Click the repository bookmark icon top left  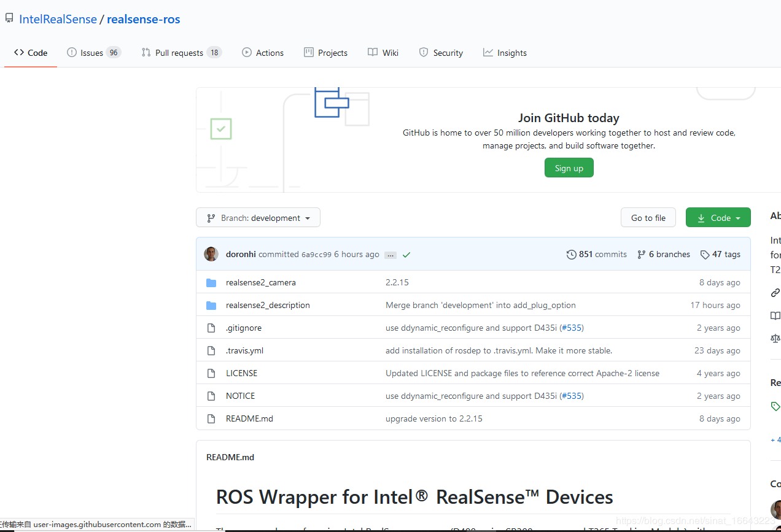(x=9, y=17)
